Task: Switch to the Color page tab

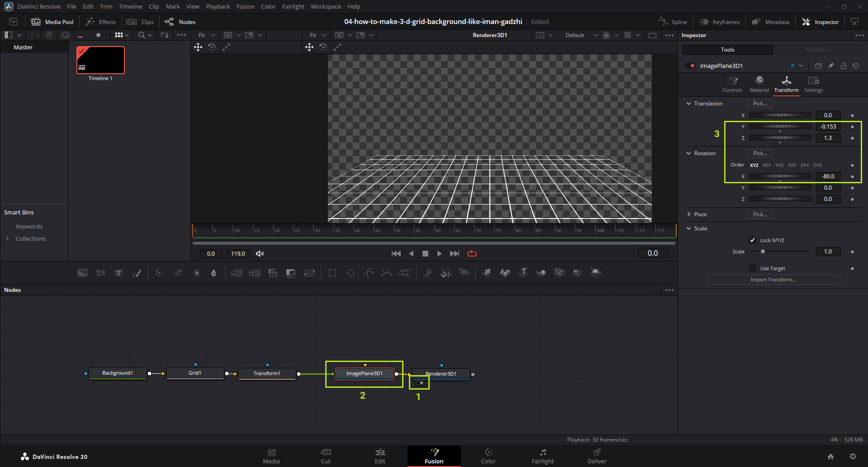Action: point(488,456)
